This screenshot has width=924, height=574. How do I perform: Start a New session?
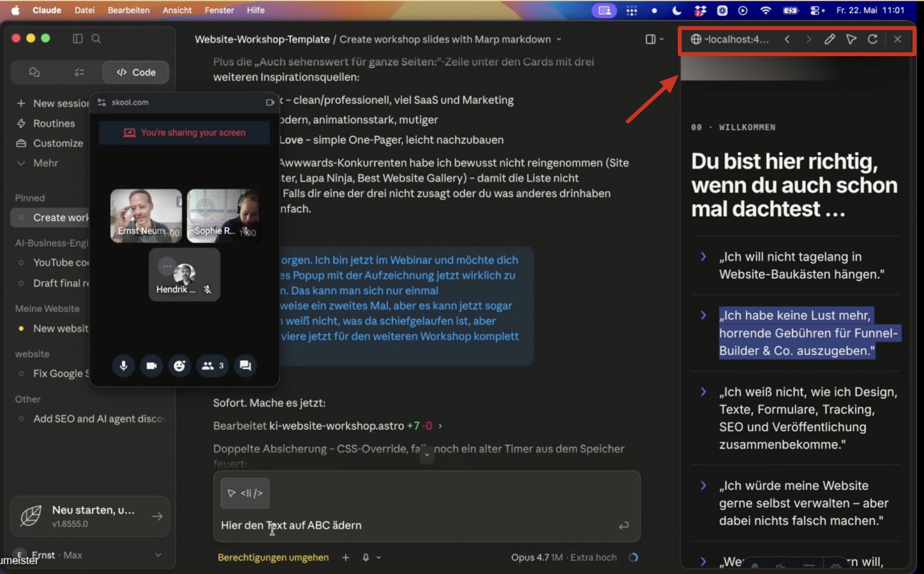point(52,103)
